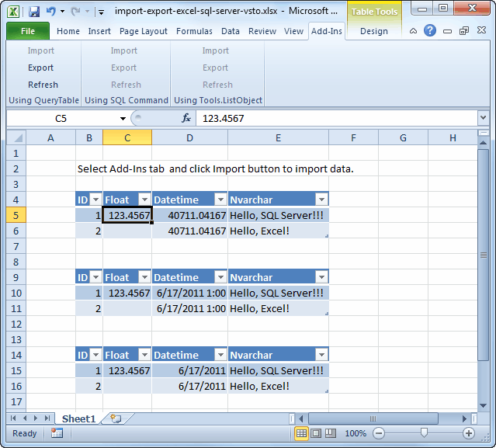Open the Name Box dropdown arrow

pyautogui.click(x=123, y=119)
